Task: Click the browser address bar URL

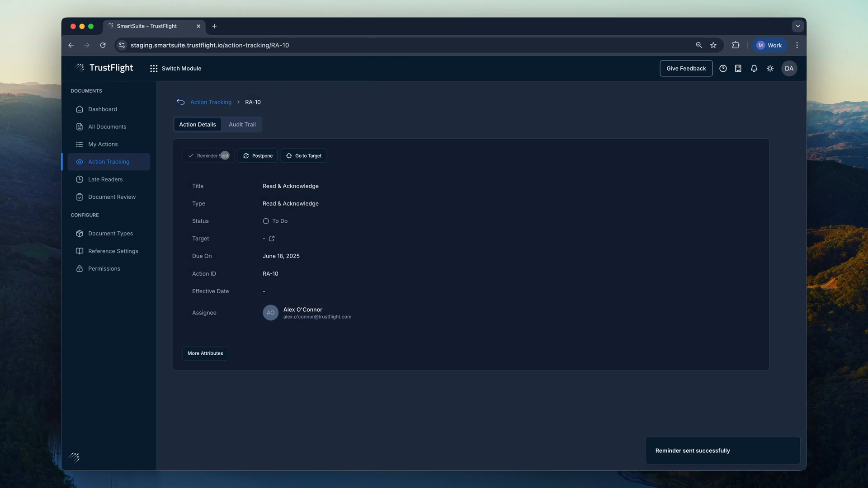Action: pyautogui.click(x=210, y=45)
